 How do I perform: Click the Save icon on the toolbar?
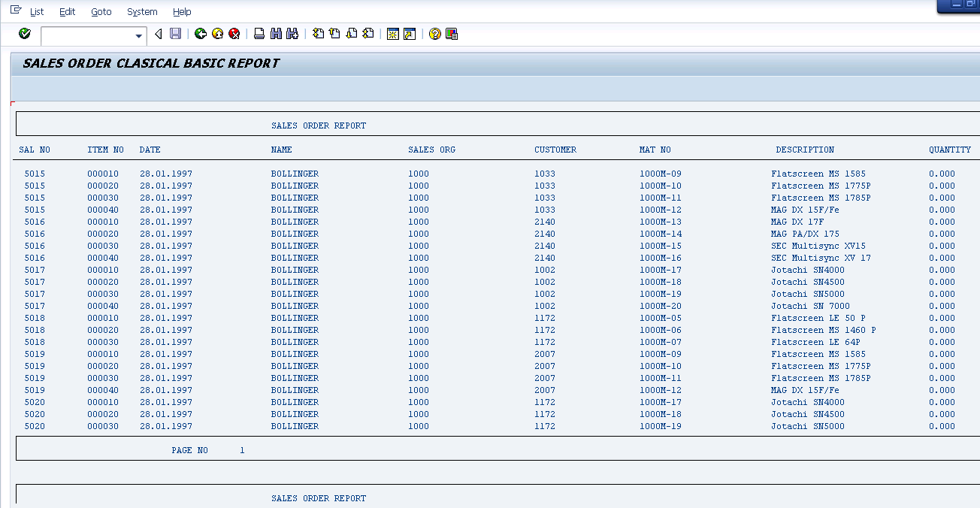click(x=174, y=34)
